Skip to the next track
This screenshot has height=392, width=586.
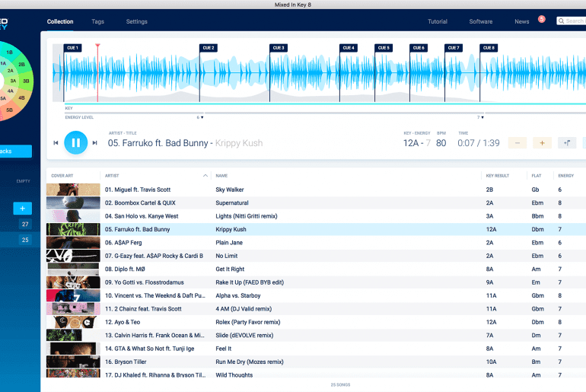(x=94, y=142)
